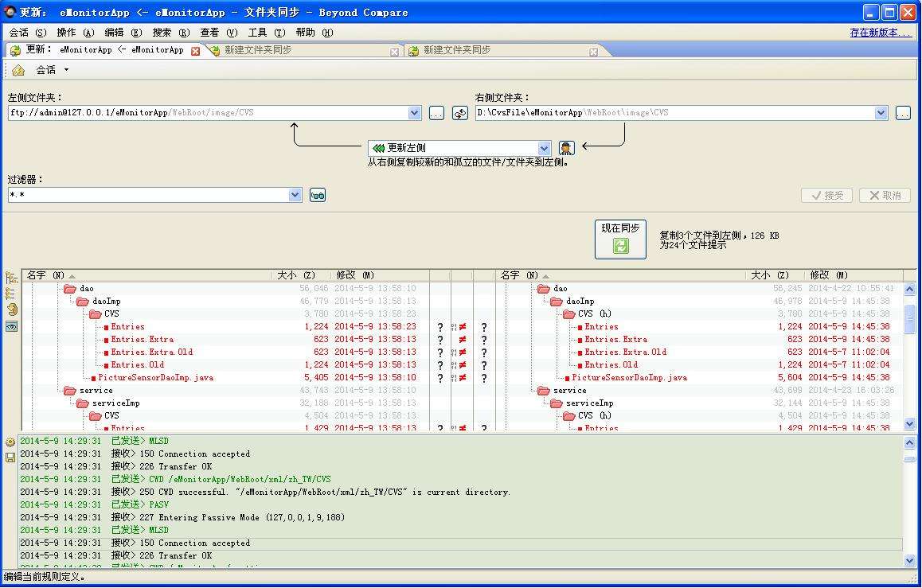This screenshot has width=922, height=588.
Task: Click the 存在新版本 link
Action: coord(880,33)
